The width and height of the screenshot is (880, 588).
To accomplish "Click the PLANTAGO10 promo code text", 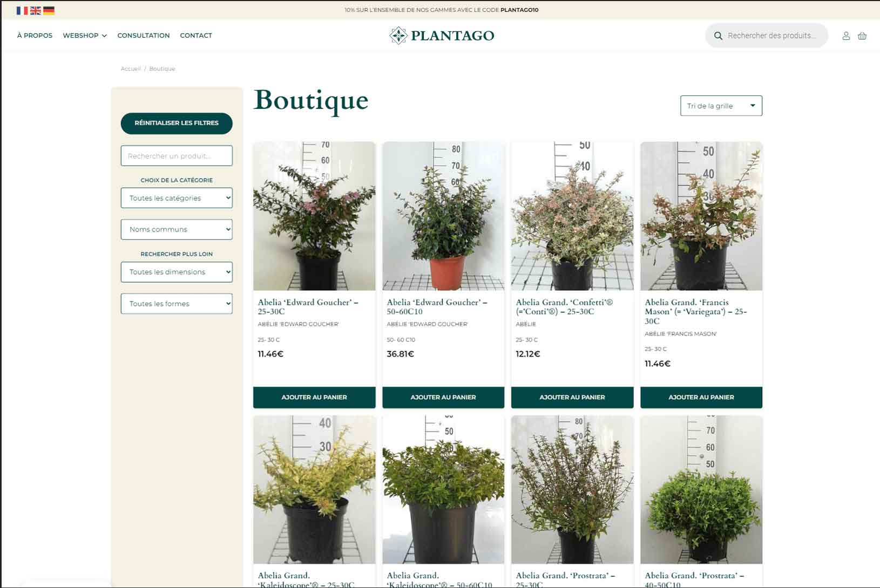I will coord(519,10).
